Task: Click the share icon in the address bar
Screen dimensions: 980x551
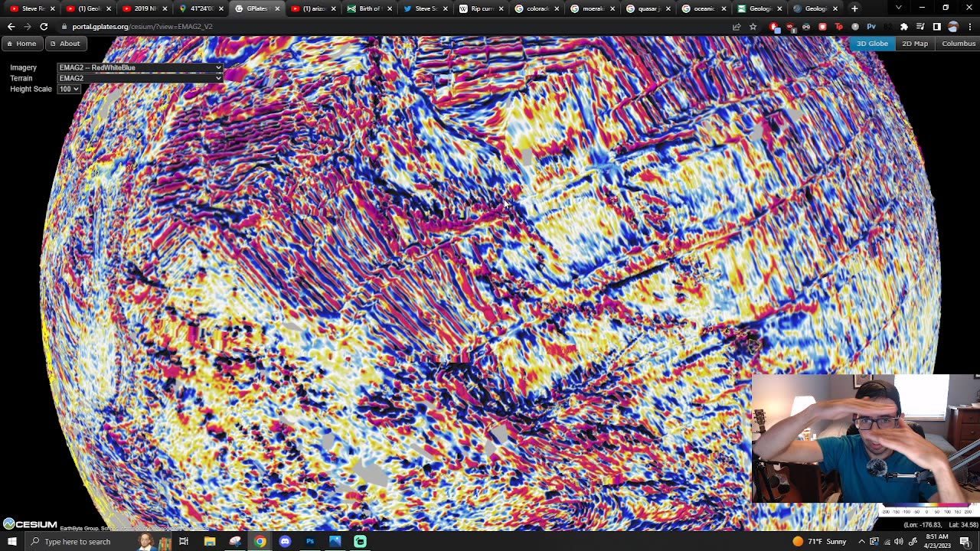Action: click(x=737, y=26)
